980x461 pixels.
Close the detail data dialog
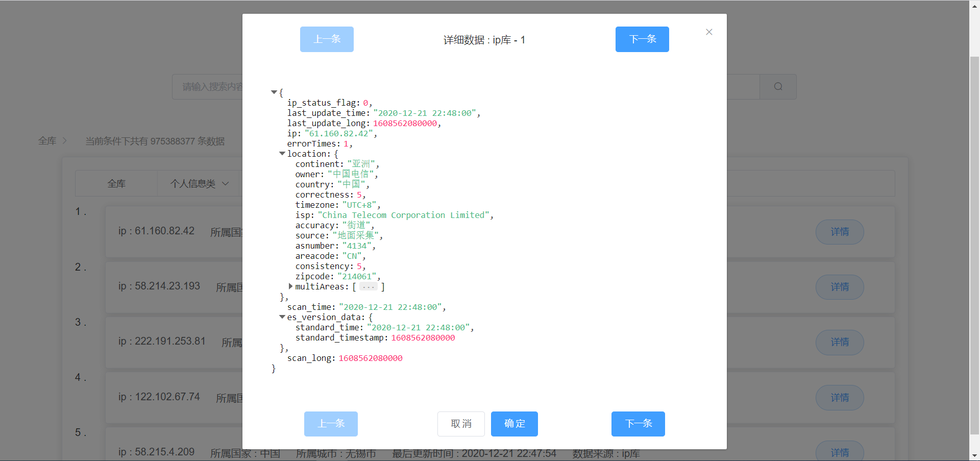tap(709, 32)
